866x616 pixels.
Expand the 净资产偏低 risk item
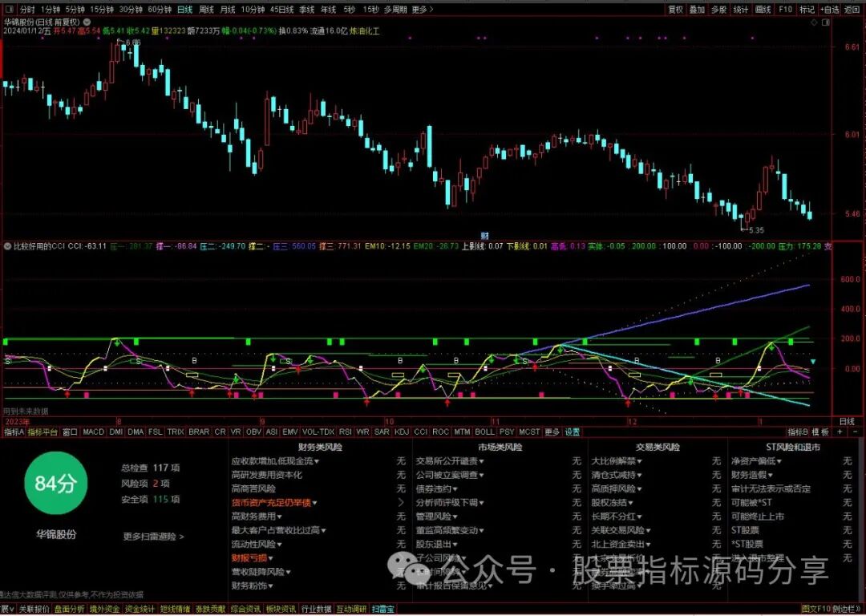pyautogui.click(x=757, y=460)
